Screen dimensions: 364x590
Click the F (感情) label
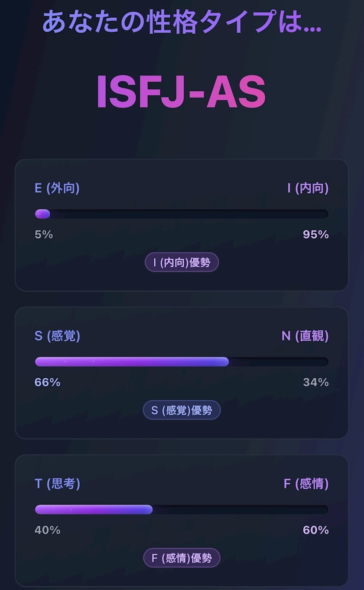pyautogui.click(x=306, y=484)
